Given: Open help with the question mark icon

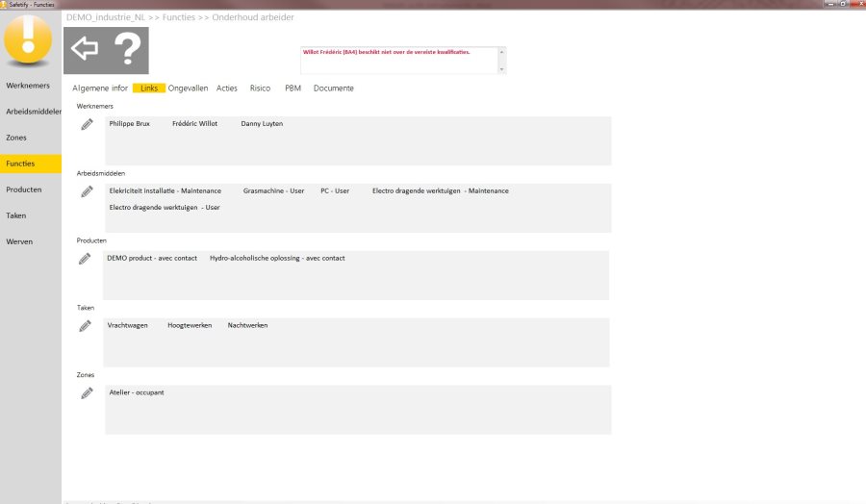Looking at the screenshot, I should coord(128,49).
